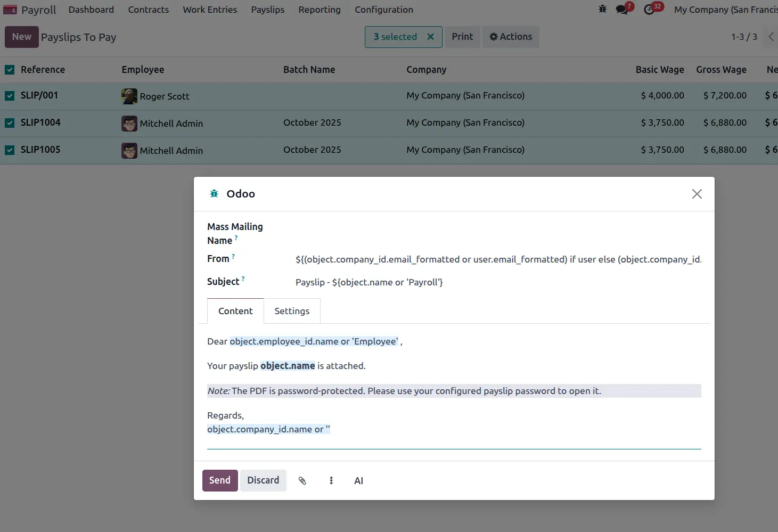
Task: Open the vertical three-dot options menu
Action: coord(331,480)
